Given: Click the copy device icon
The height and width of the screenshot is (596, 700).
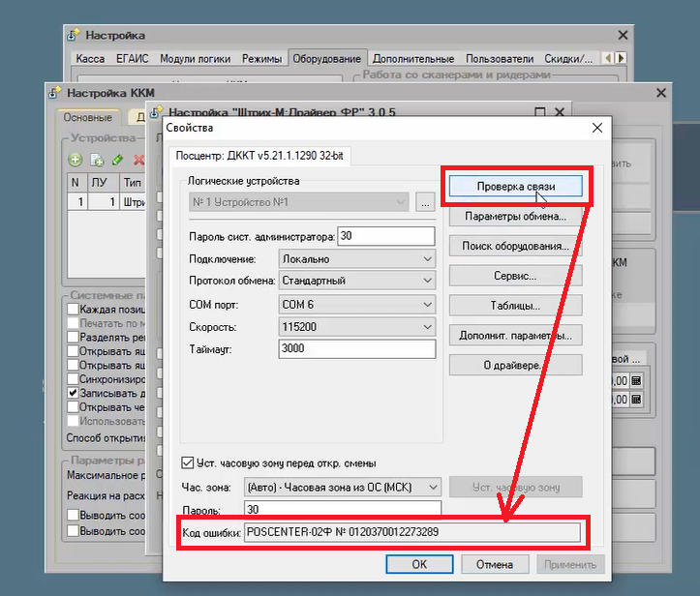Looking at the screenshot, I should (x=97, y=160).
